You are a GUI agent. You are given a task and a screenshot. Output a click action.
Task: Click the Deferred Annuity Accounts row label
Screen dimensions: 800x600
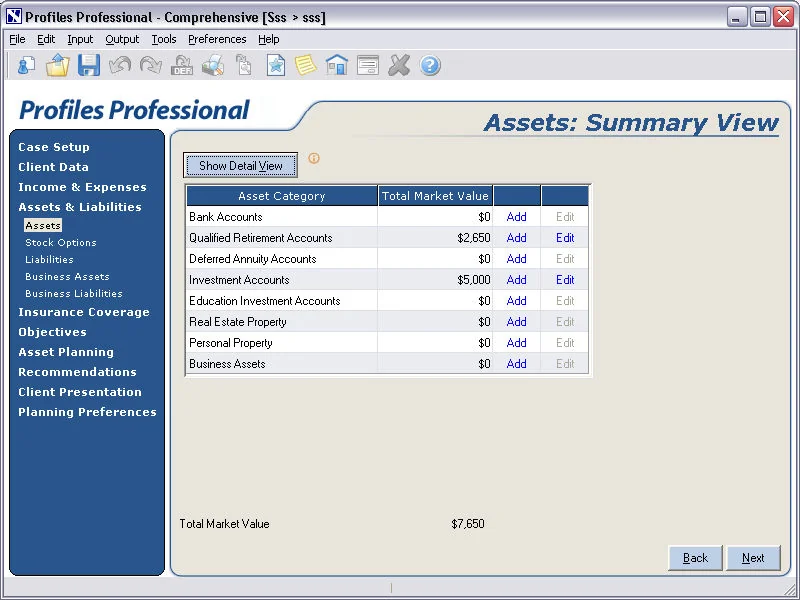click(x=253, y=259)
